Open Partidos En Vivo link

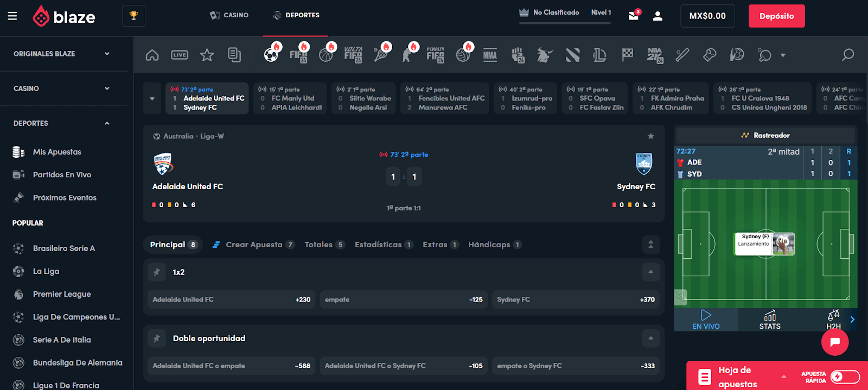62,175
